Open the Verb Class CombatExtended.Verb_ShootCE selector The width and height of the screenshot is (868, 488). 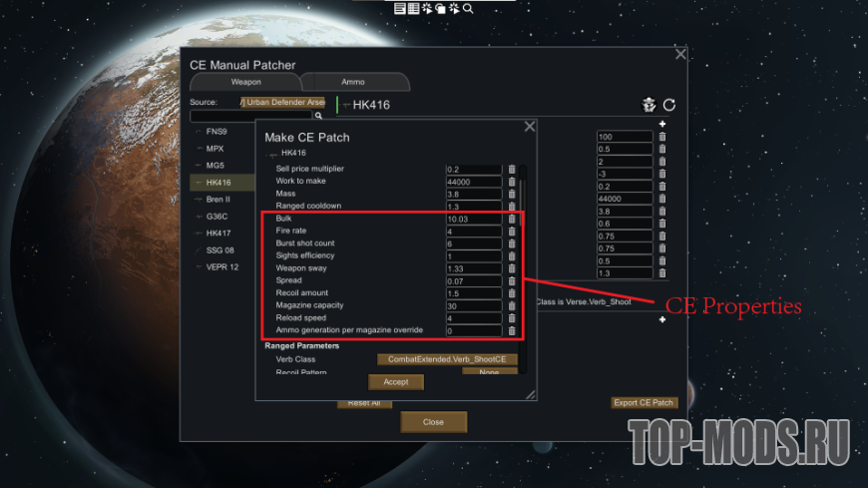click(447, 359)
